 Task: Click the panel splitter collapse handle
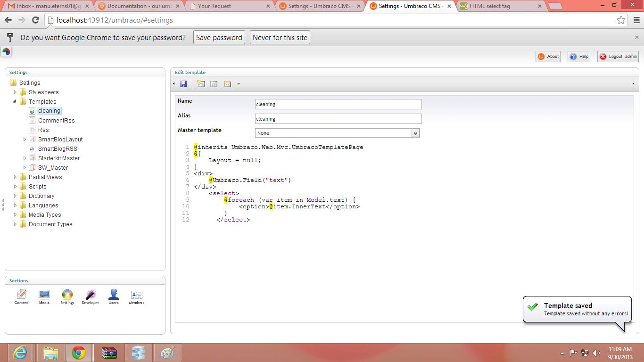pos(3,204)
